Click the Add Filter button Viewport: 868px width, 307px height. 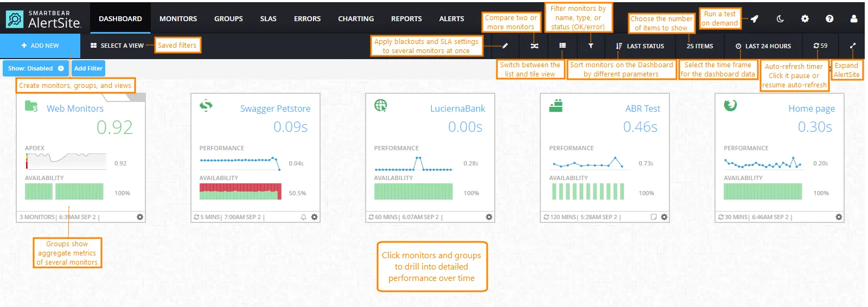[x=88, y=68]
